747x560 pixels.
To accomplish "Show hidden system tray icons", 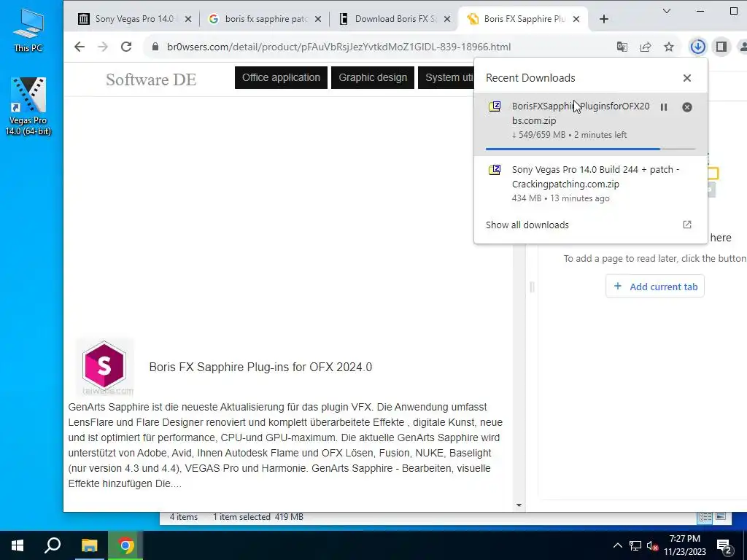I will pyautogui.click(x=617, y=545).
